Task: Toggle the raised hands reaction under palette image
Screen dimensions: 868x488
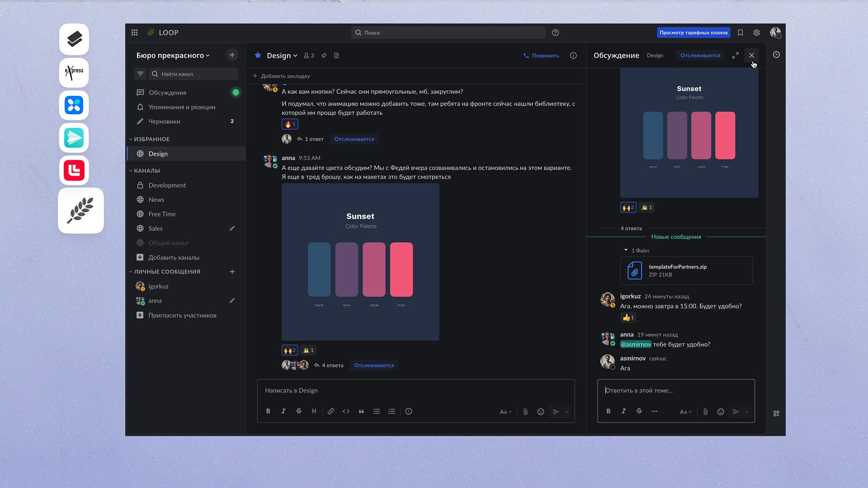Action: point(290,350)
